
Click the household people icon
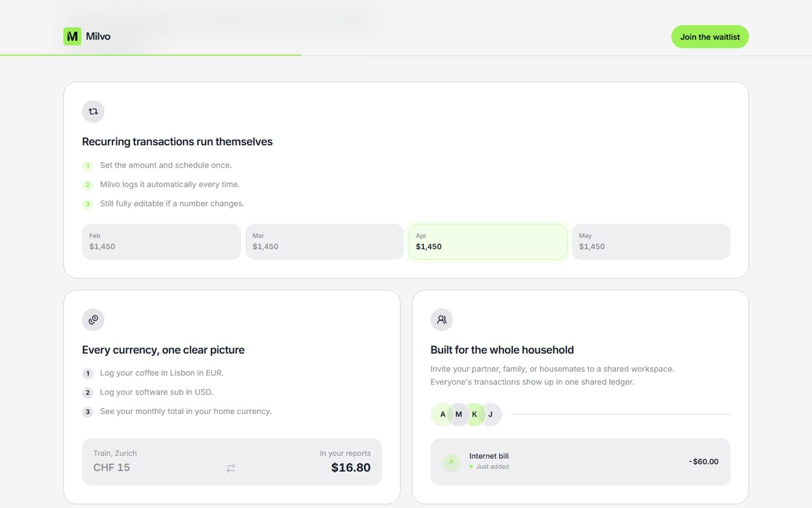(x=442, y=320)
